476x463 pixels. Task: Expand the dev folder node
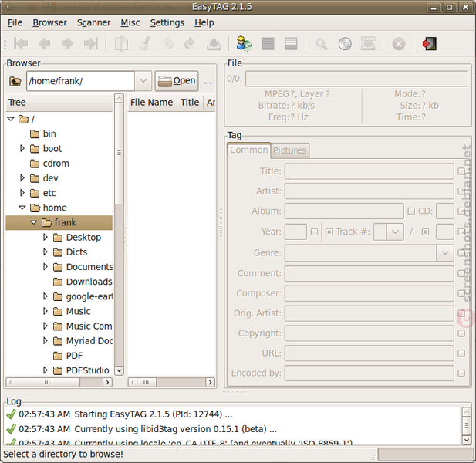(22, 178)
